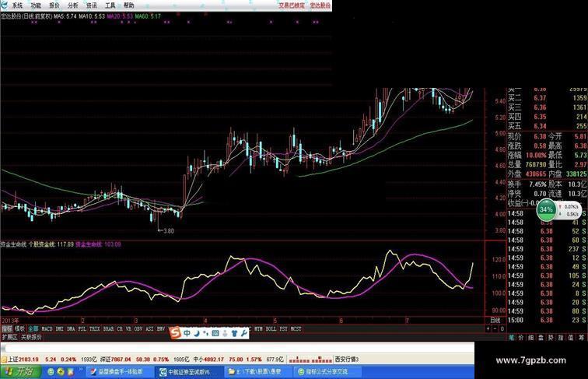Toggle Chinese input mode 中 icon
The image size is (588, 379).
(x=187, y=333)
